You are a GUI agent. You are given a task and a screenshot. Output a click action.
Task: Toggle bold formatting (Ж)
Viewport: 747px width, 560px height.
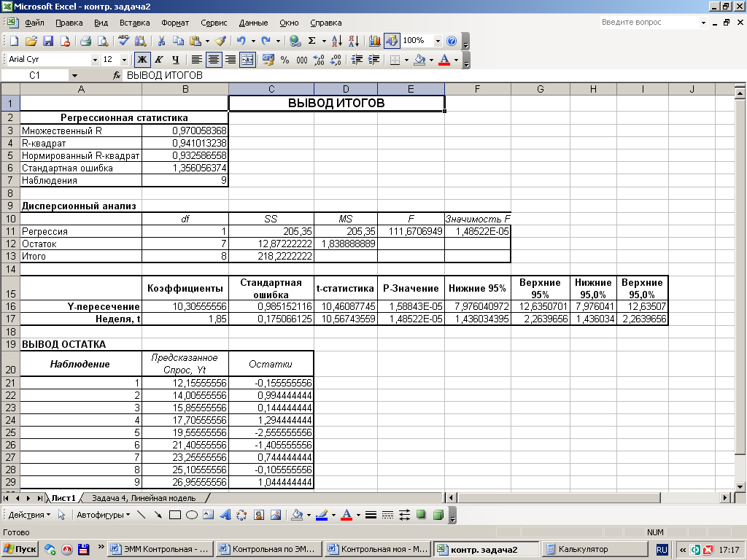click(143, 60)
